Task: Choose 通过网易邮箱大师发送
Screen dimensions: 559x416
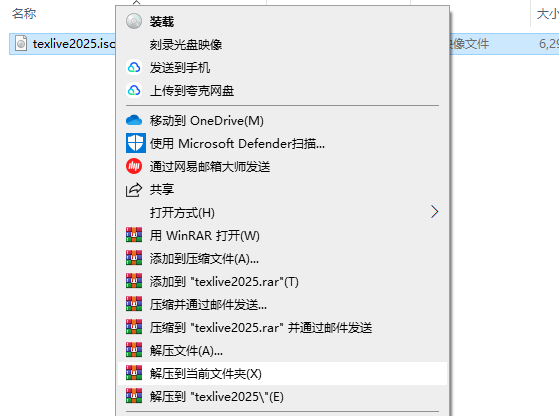Action: point(210,166)
